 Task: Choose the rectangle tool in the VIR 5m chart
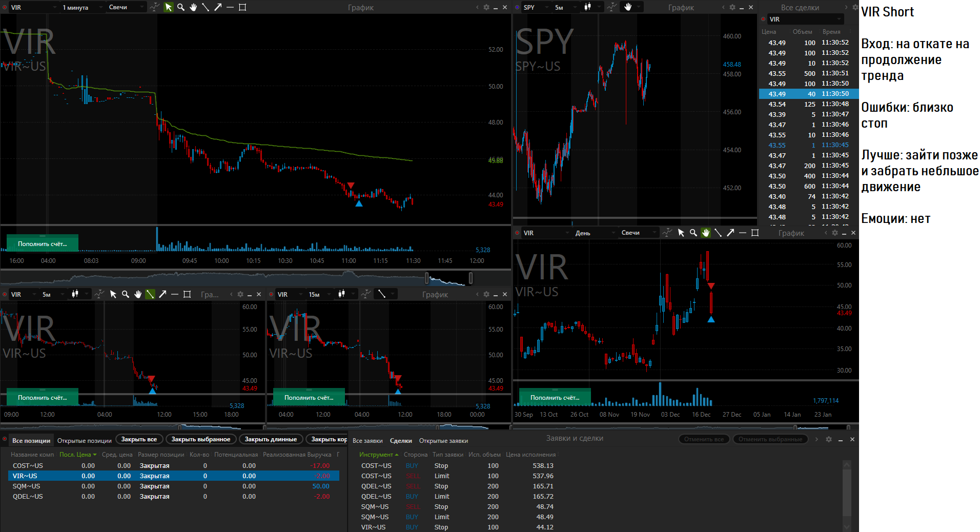coord(187,294)
